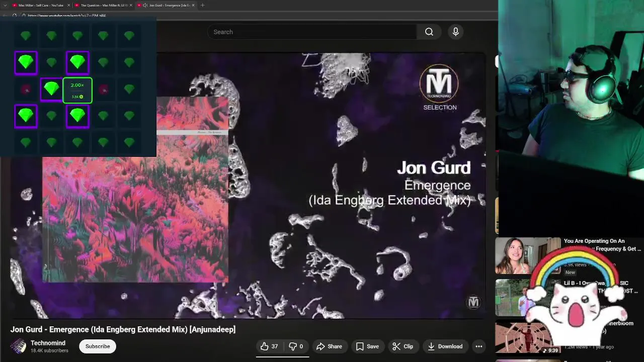
Task: Click red mine tile in grid's third row, fourth column
Action: pos(103,89)
